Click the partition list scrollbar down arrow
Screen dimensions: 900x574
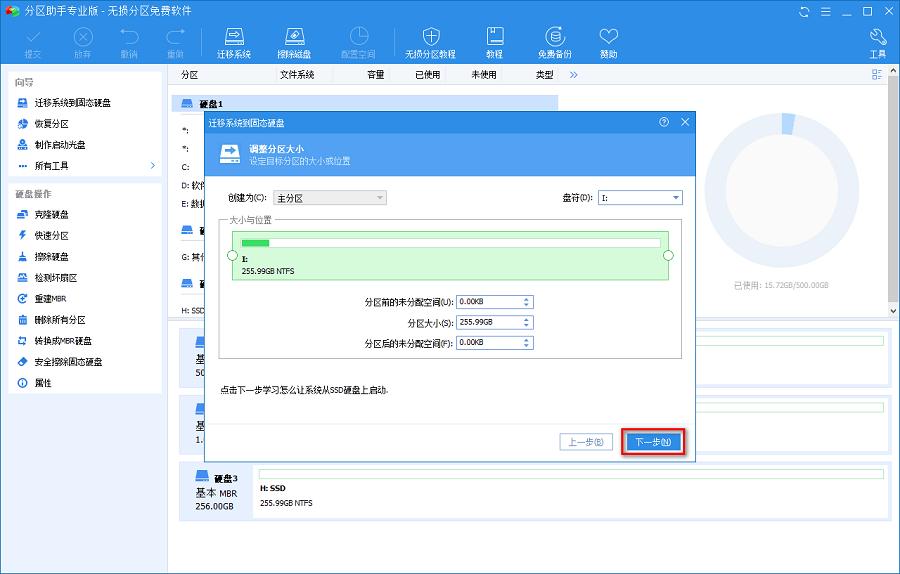point(893,311)
